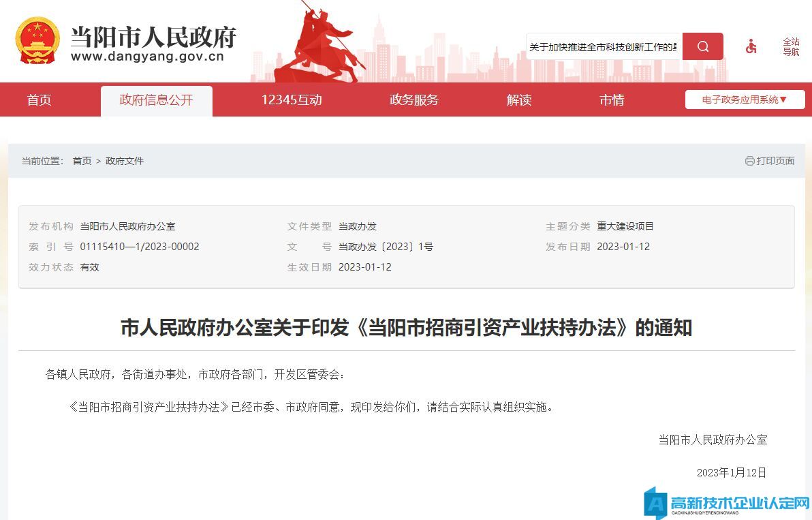This screenshot has height=520, width=812.
Task: Expand the 电子政务应用系统 dropdown
Action: [x=745, y=100]
